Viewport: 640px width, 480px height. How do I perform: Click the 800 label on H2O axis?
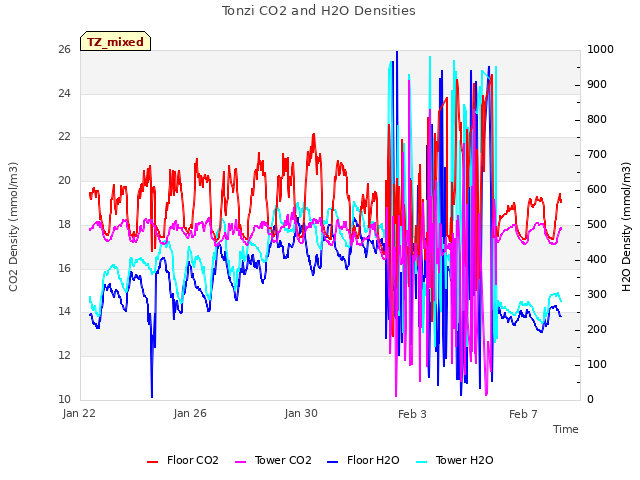(597, 120)
